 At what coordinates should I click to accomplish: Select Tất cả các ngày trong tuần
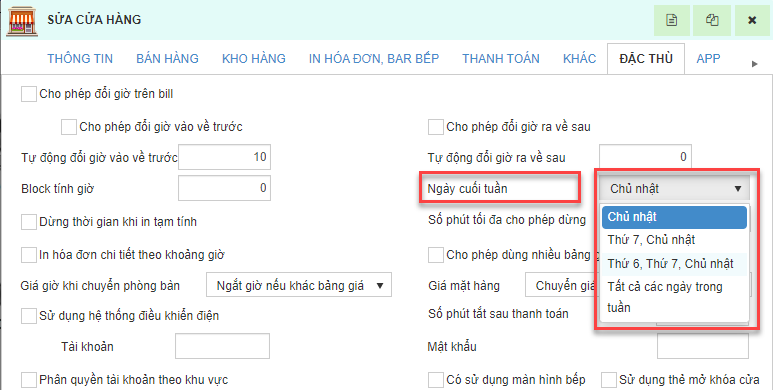(x=674, y=297)
